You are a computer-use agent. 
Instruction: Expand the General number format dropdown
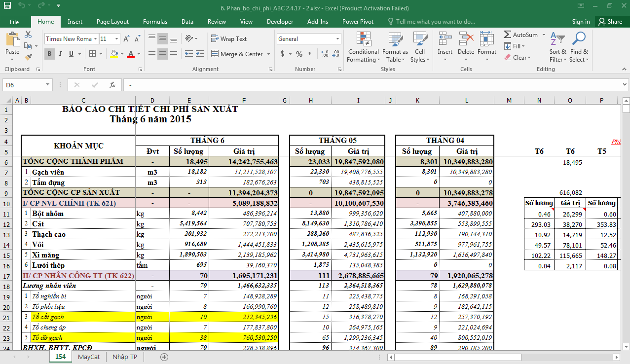338,39
